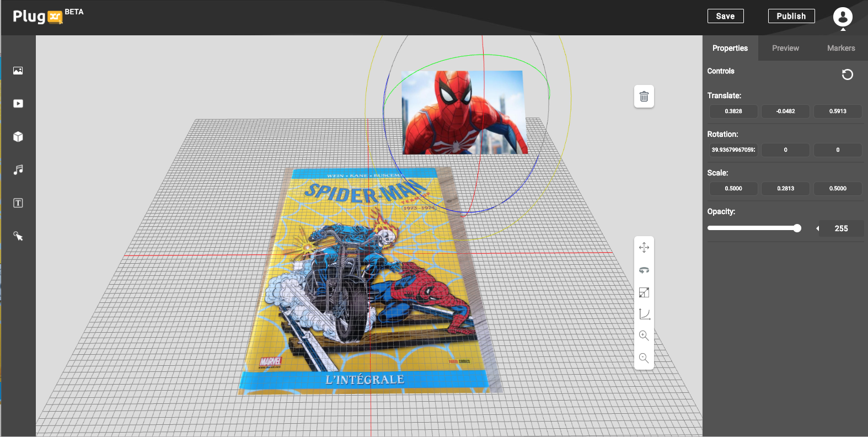The height and width of the screenshot is (437, 868).
Task: Toggle the axes view icon
Action: pos(644,314)
